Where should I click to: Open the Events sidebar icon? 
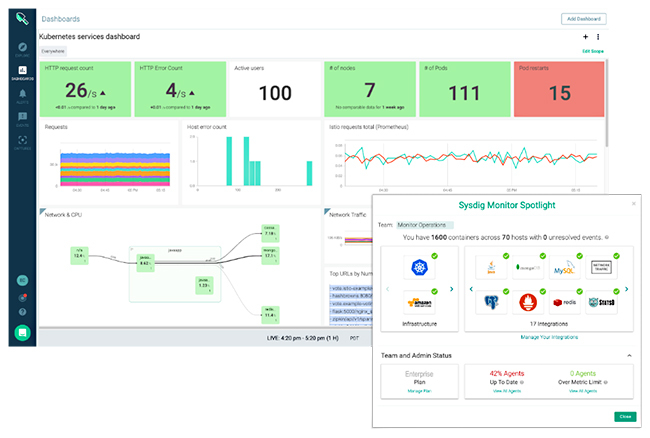[22, 118]
